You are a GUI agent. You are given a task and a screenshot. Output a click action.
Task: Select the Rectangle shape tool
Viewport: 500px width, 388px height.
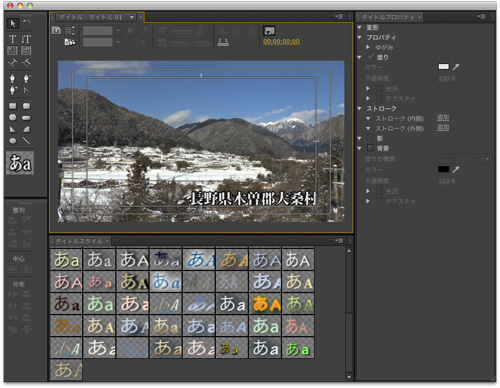(x=13, y=106)
